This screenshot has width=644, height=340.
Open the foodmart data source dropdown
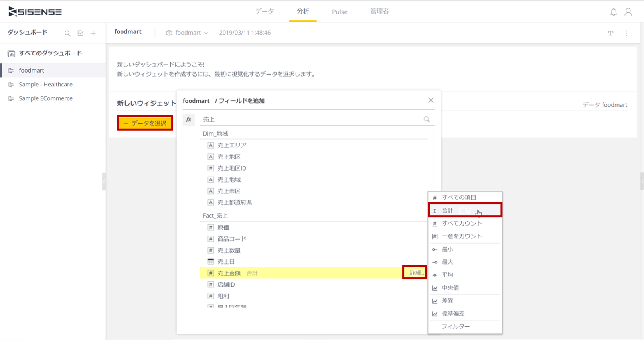click(188, 33)
